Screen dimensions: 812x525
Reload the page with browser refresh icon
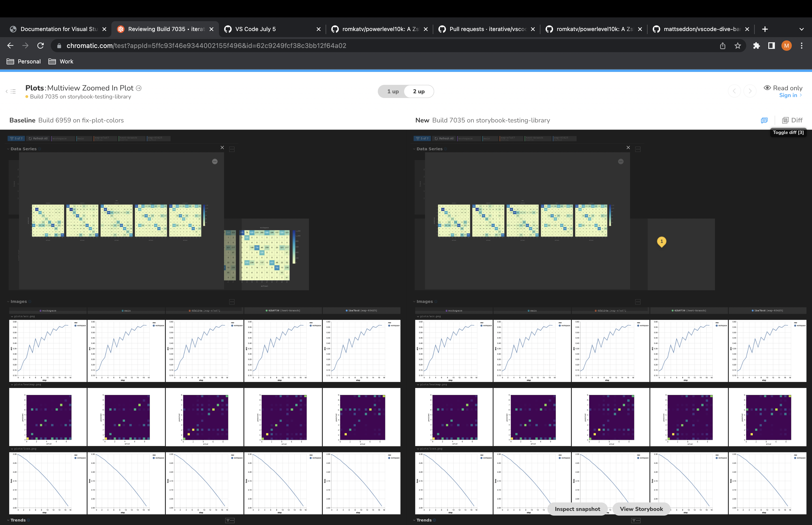click(41, 46)
